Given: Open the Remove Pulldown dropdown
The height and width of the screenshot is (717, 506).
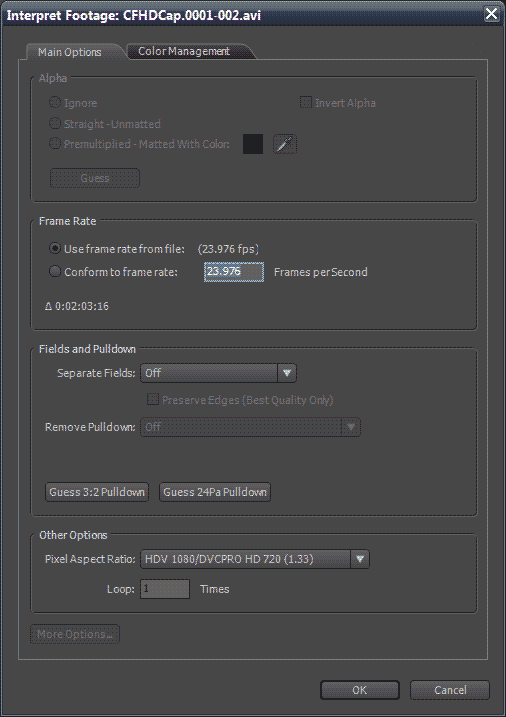Looking at the screenshot, I should pos(250,427).
